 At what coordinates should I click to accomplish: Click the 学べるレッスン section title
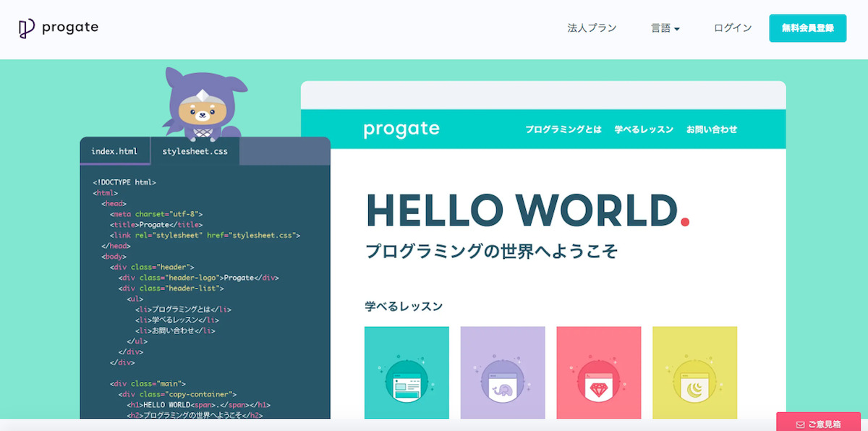click(x=404, y=306)
